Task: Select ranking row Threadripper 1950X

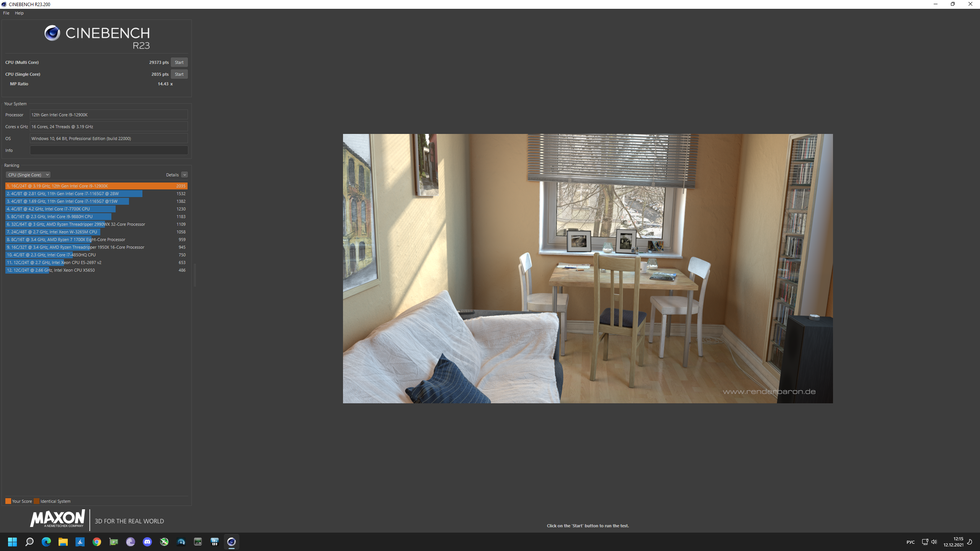Action: [x=96, y=247]
